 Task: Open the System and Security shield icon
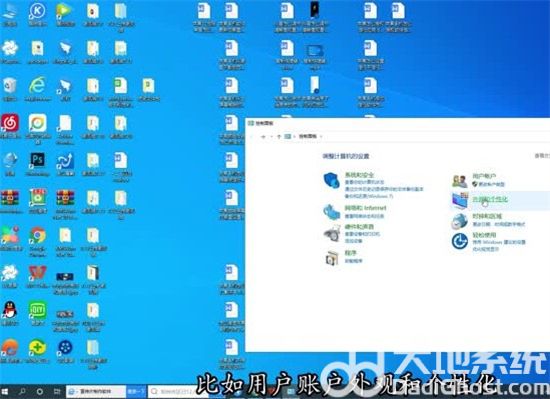click(331, 180)
